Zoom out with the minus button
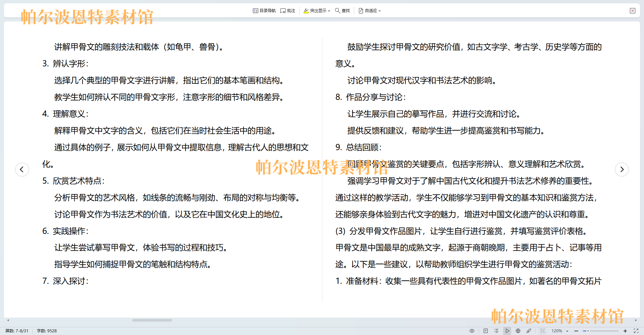Screen dimensions: 644x335 [576, 331]
